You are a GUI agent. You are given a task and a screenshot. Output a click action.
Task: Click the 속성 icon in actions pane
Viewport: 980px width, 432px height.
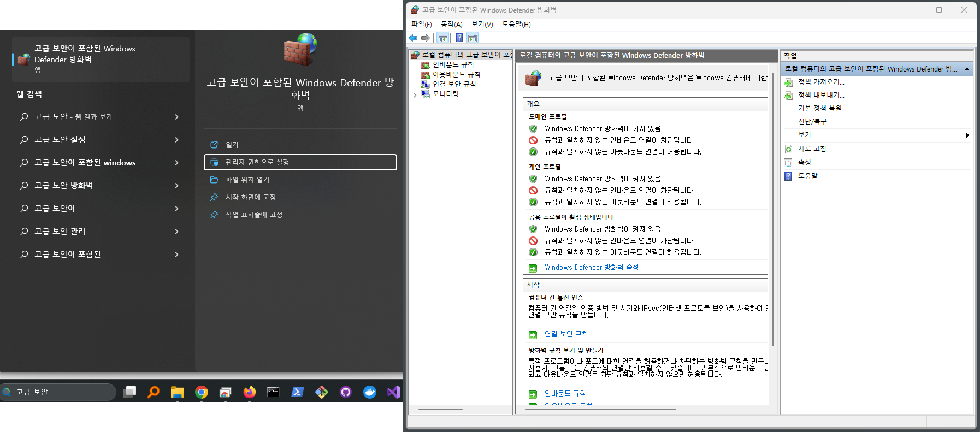pos(788,163)
